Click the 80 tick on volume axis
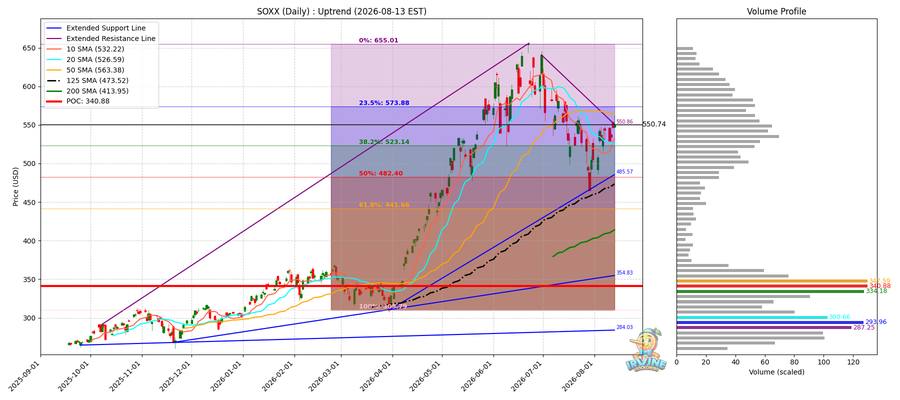This screenshot has height=400, width=900. click(x=794, y=362)
